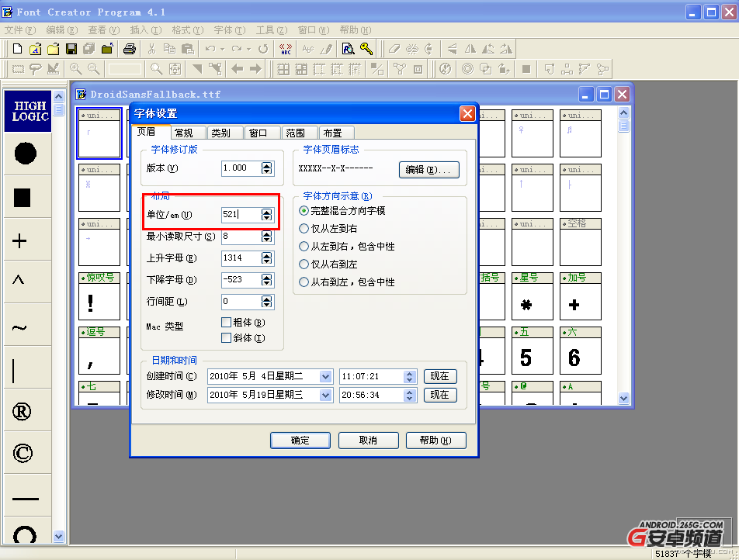Viewport: 739px width, 560px height.
Task: Click the Cut toolbar icon
Action: pos(151,48)
